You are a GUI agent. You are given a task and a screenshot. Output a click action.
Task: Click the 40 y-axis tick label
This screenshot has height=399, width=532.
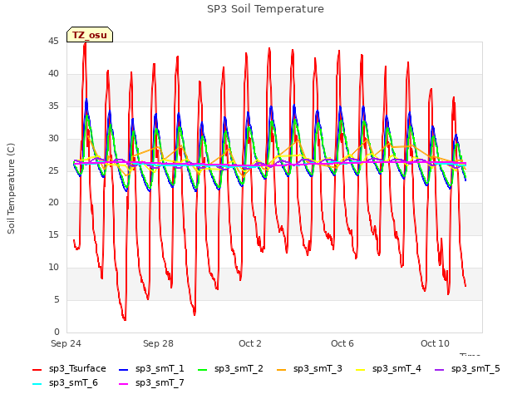[x=53, y=74]
